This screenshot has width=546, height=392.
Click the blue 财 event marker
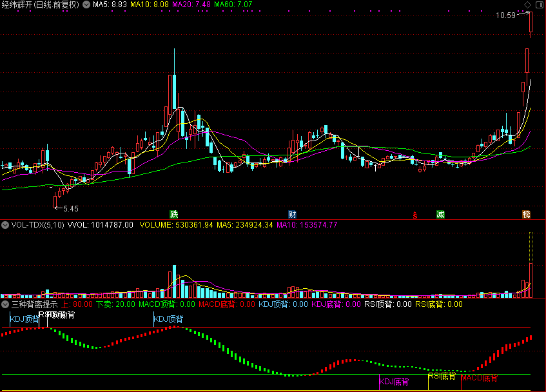[x=292, y=214]
